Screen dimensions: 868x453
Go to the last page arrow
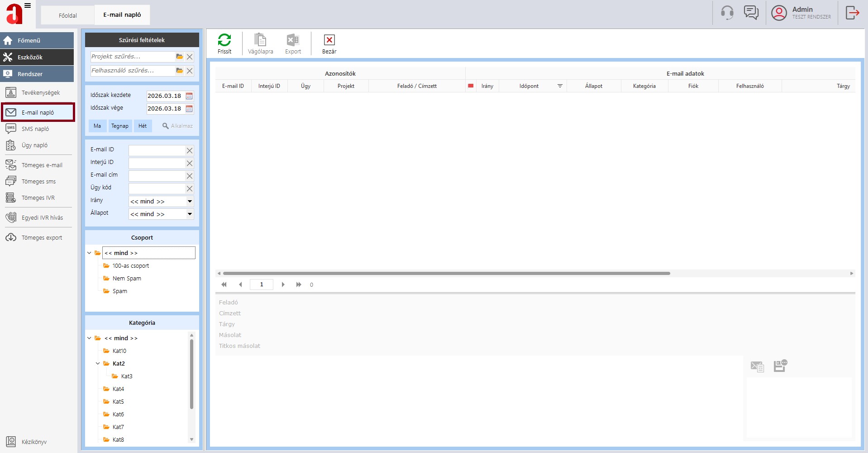coord(299,284)
